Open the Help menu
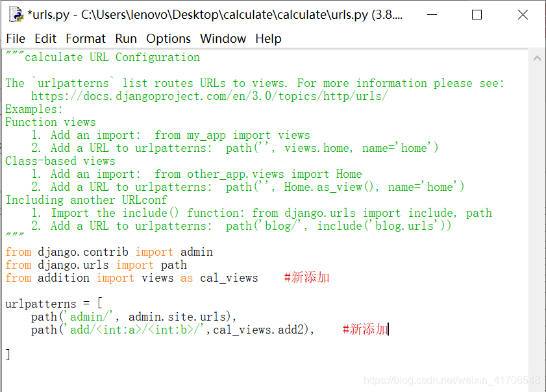 coord(268,38)
